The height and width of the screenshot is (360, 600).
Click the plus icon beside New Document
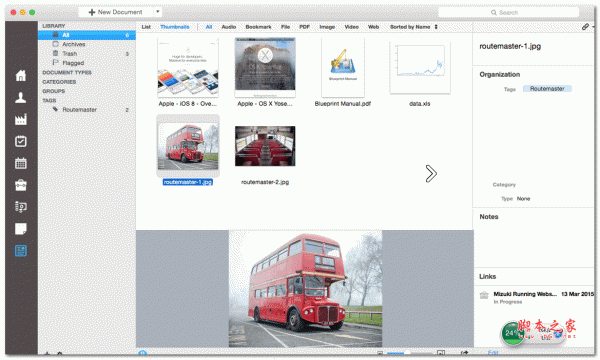point(92,12)
